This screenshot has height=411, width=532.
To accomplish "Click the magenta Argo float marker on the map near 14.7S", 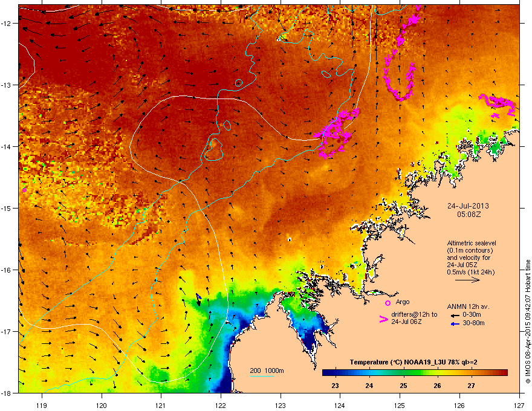I will pyautogui.click(x=24, y=190).
